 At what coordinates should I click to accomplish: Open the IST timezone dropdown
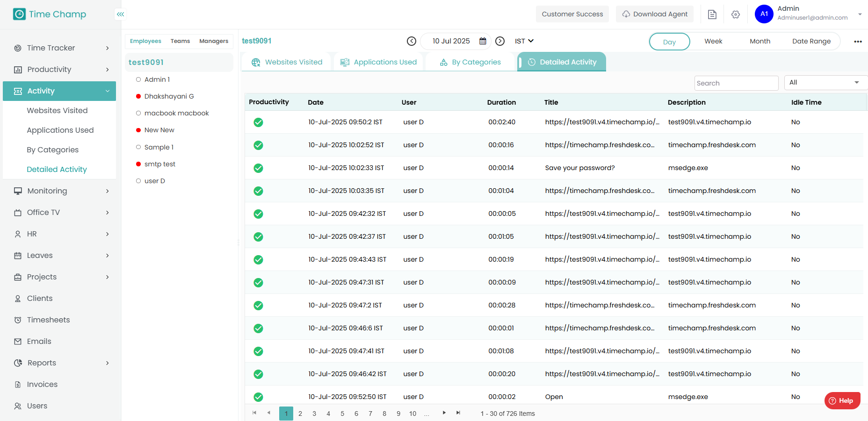524,41
